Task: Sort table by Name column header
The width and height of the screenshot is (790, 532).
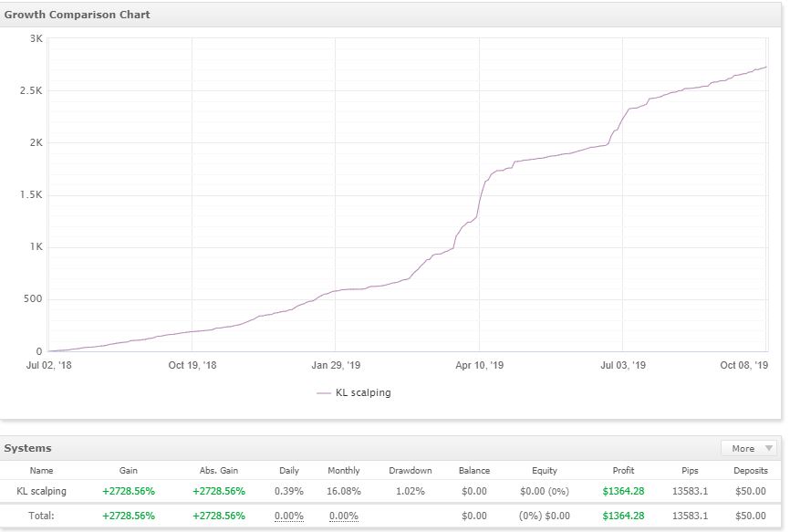Action: 41,471
